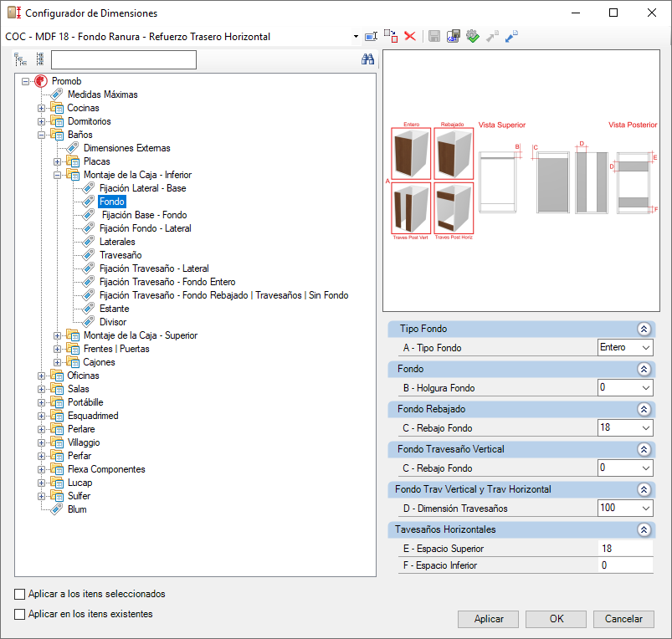Delete configuration with the red X icon
The height and width of the screenshot is (639, 672).
pos(410,36)
